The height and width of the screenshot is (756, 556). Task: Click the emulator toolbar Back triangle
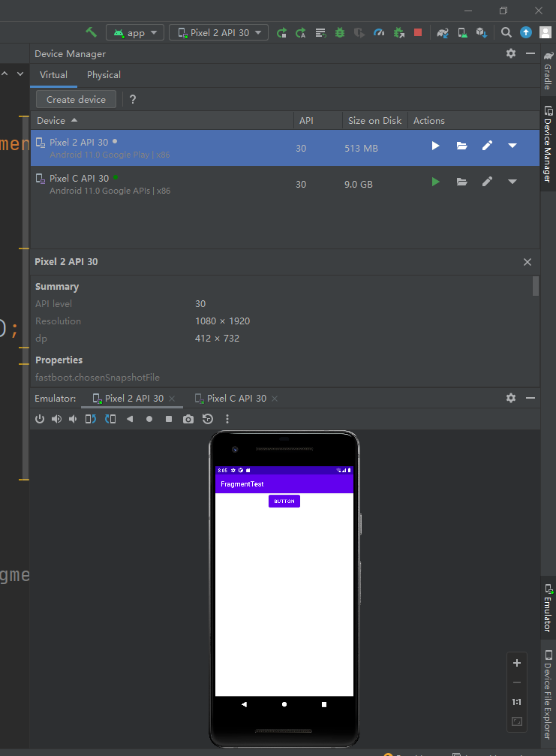coord(130,419)
